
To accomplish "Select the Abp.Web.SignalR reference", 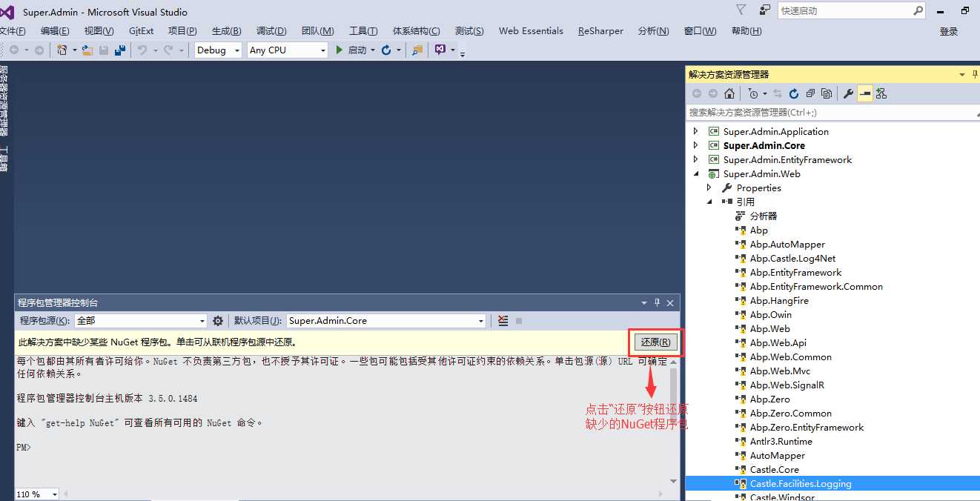I will pyautogui.click(x=787, y=385).
